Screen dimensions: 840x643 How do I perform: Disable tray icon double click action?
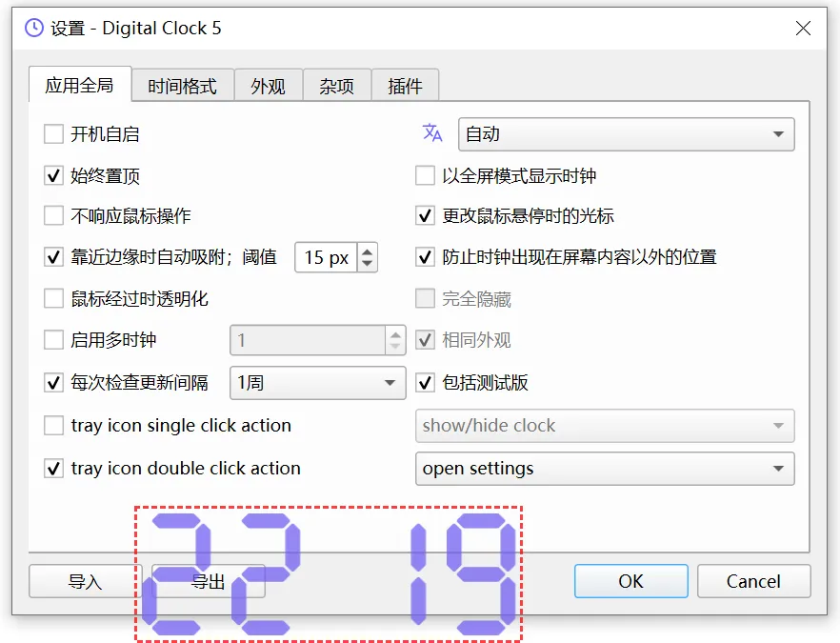(53, 469)
